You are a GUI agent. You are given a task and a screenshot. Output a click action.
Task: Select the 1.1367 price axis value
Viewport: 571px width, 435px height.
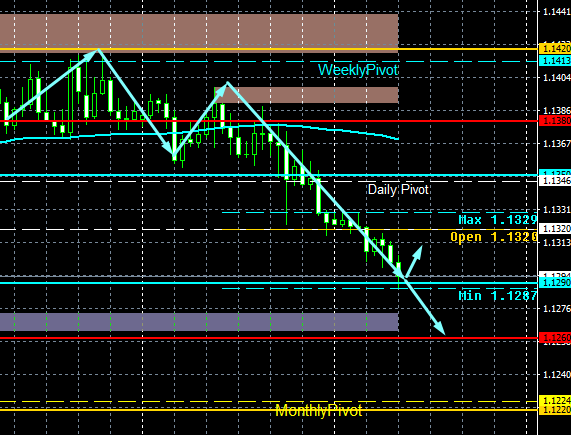click(x=557, y=143)
